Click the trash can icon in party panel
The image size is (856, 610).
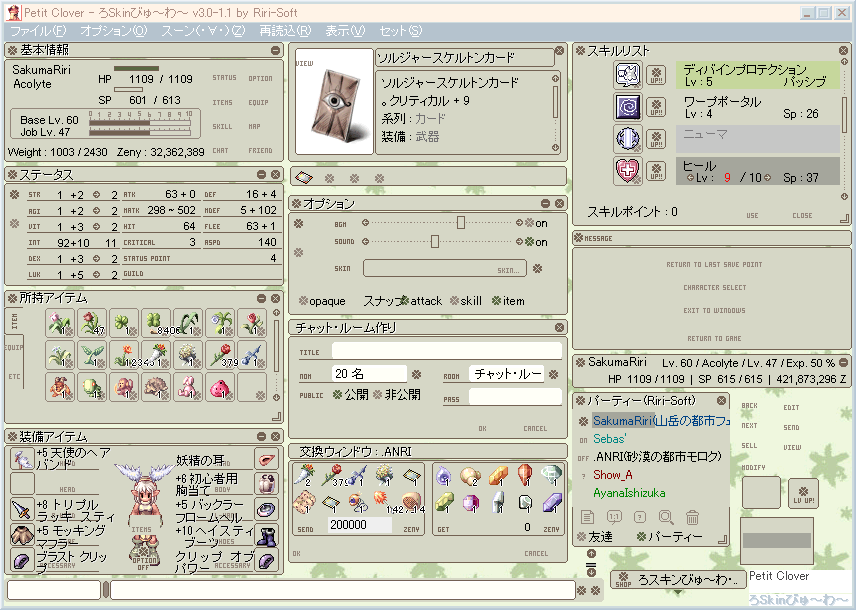tap(692, 517)
